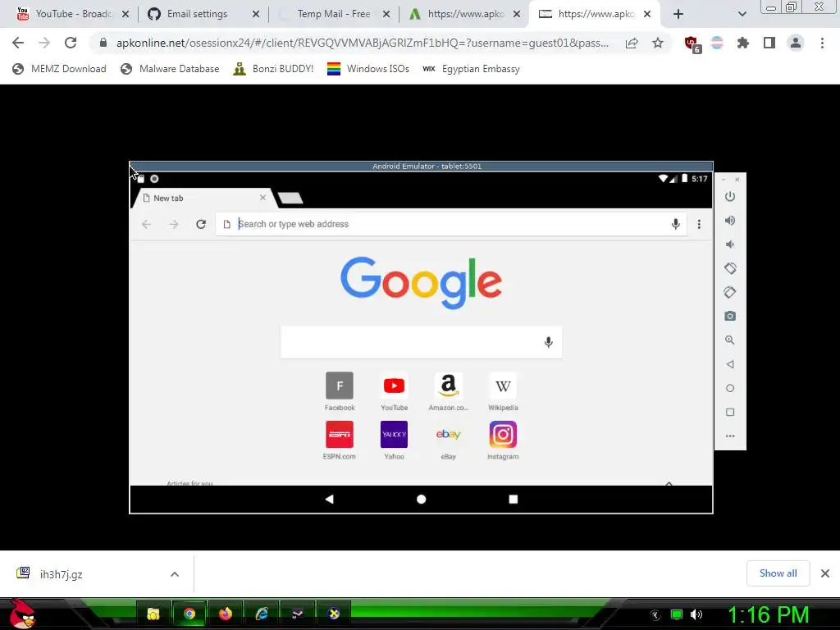Click the pink-blue striped extension icon
Screen dimensions: 840x630
(717, 43)
